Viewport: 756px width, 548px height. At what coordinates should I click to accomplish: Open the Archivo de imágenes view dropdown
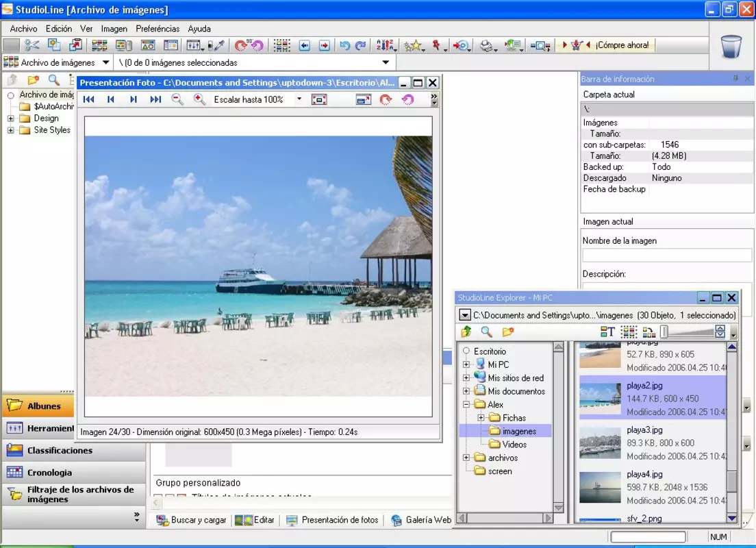coord(105,62)
